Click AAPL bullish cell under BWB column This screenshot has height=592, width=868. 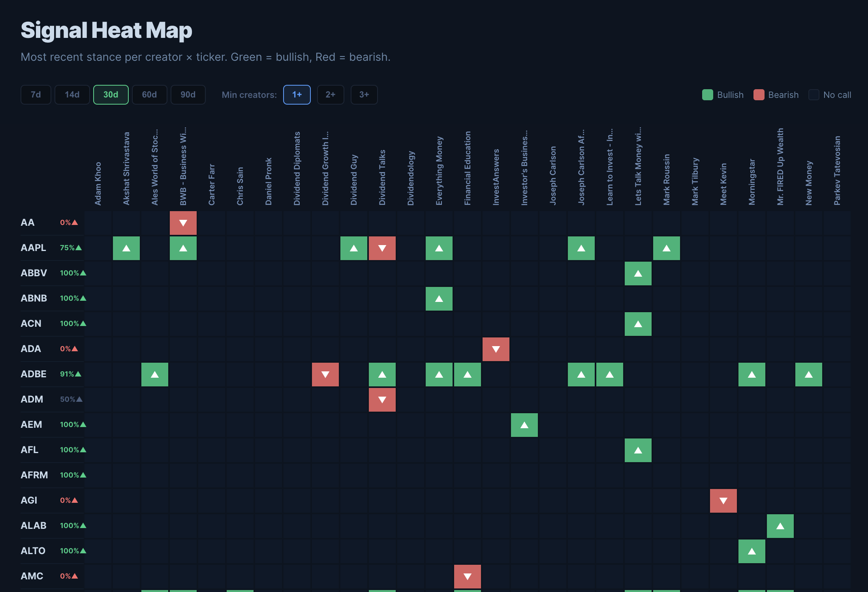(x=183, y=248)
